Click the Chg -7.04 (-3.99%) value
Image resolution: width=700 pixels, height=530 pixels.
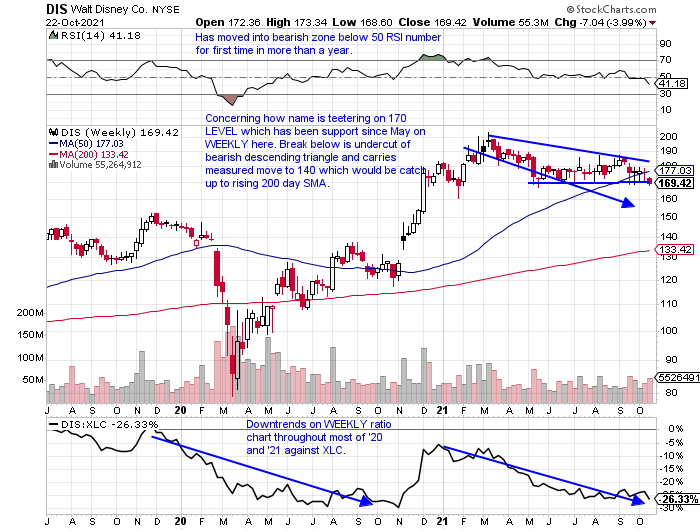[x=600, y=22]
